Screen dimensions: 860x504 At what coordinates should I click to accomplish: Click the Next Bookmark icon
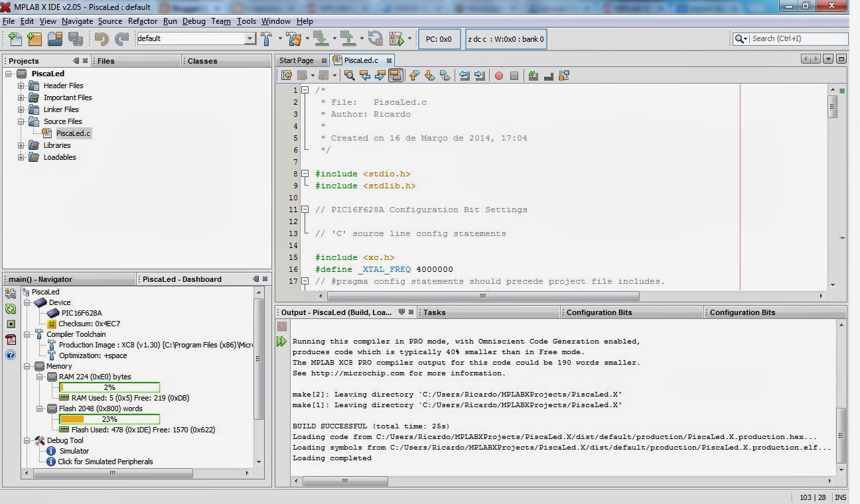(429, 76)
